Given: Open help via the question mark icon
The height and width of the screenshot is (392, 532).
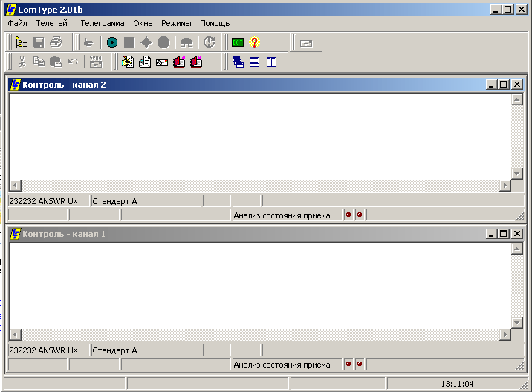Looking at the screenshot, I should 254,42.
